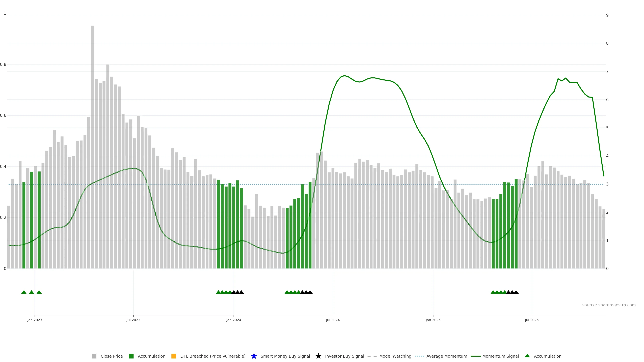Click the gray Close Price legend square

pyautogui.click(x=94, y=356)
